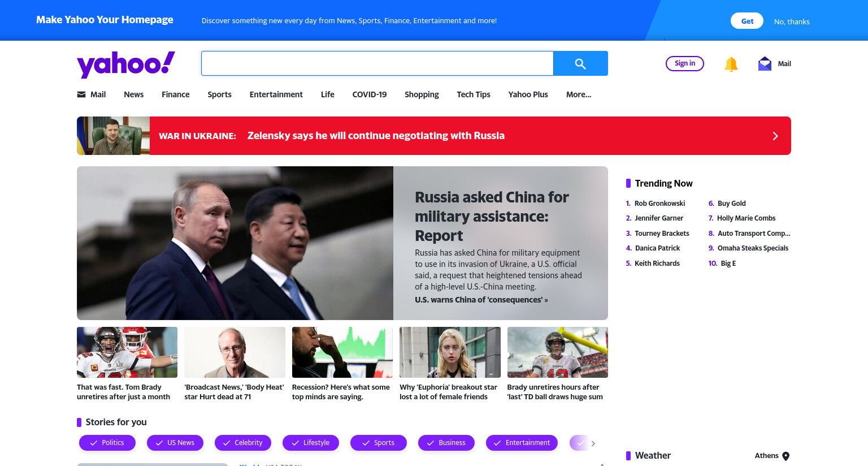
Task: Click the Sign in button
Action: point(685,63)
